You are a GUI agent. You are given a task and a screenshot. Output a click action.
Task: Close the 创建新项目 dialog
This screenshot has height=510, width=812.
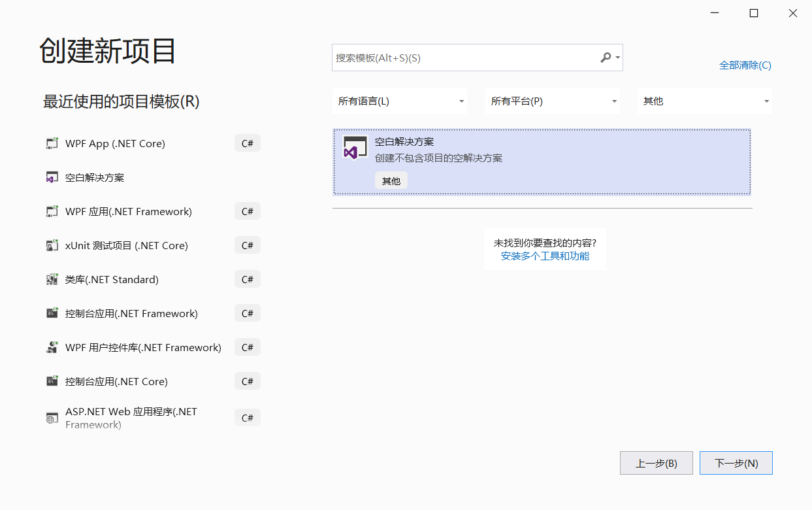point(793,13)
